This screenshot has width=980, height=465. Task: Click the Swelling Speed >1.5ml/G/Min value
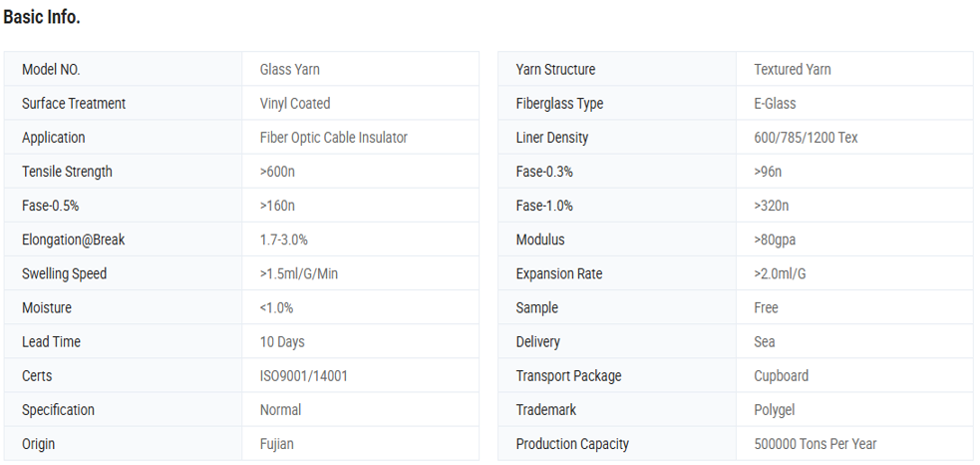pos(298,273)
